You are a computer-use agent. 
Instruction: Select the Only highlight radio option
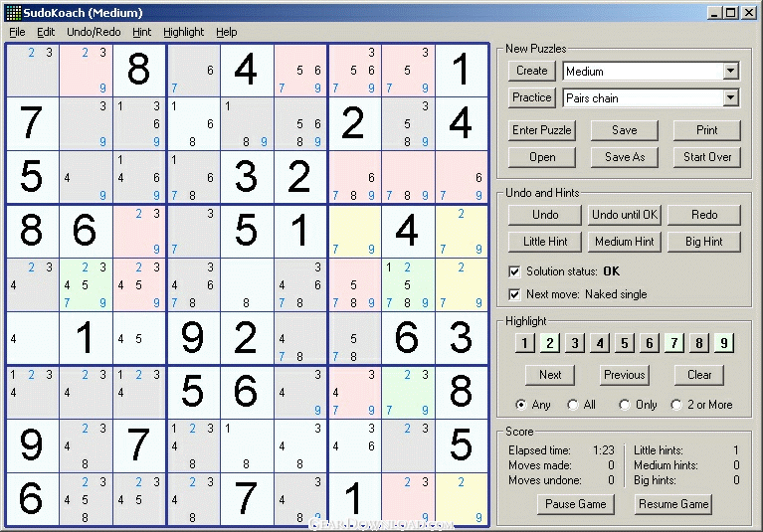coord(625,405)
